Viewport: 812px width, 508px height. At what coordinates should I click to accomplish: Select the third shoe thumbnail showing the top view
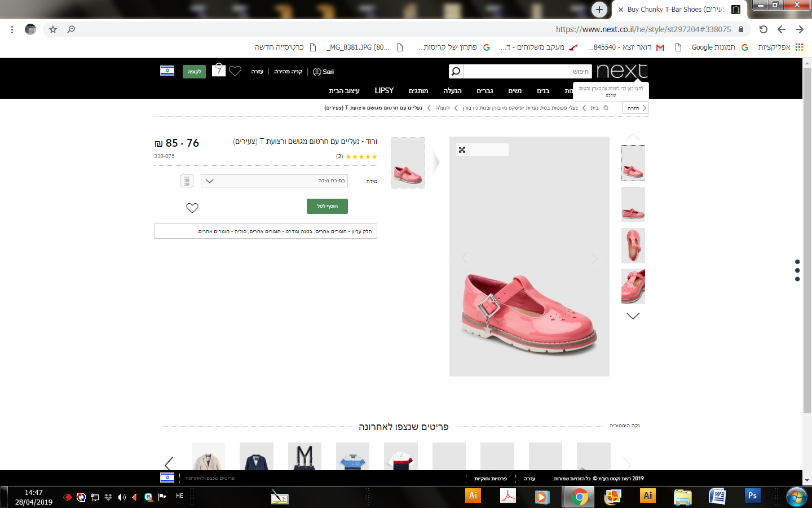[633, 246]
